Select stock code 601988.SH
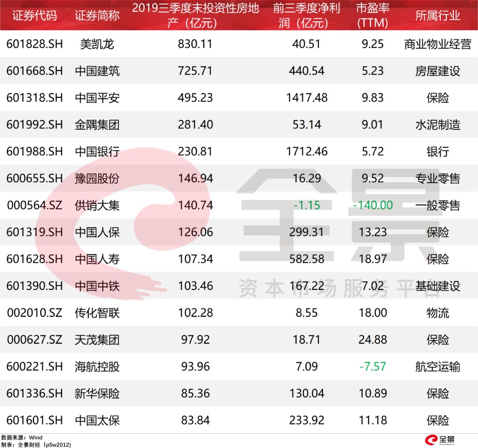The width and height of the screenshot is (478, 448). [x=35, y=151]
